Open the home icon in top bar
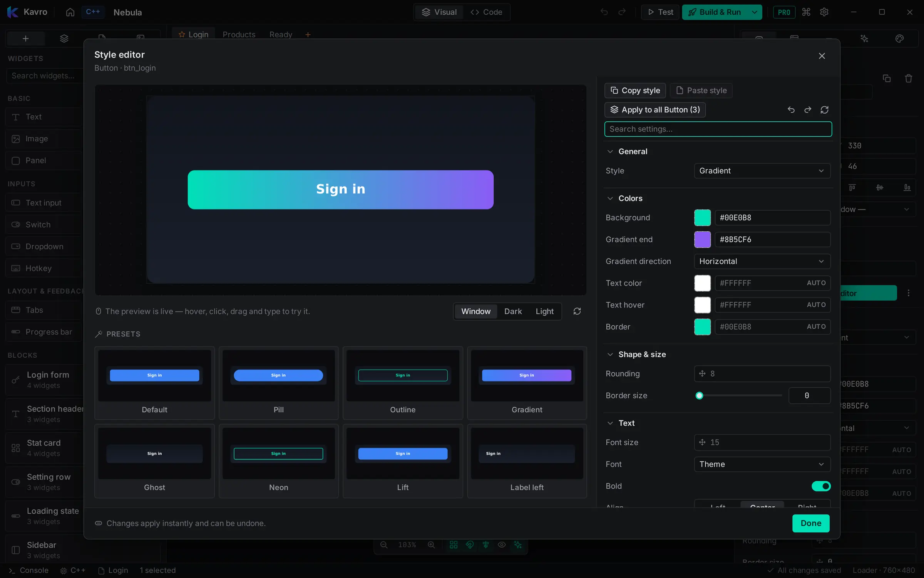The image size is (924, 578). 70,12
